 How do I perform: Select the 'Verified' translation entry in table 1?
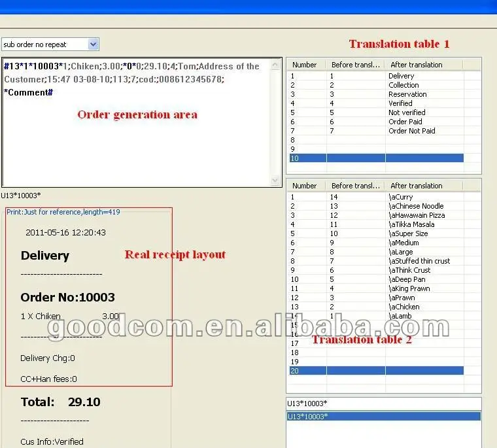pos(377,103)
